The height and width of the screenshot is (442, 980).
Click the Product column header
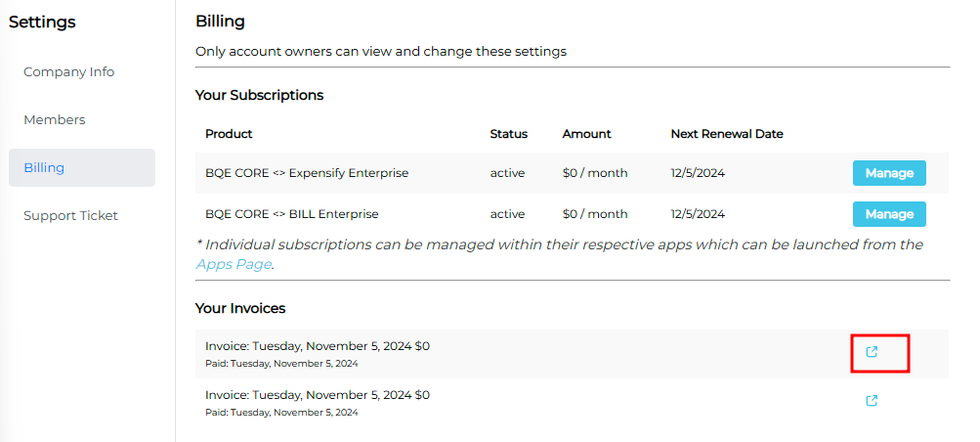(x=229, y=134)
